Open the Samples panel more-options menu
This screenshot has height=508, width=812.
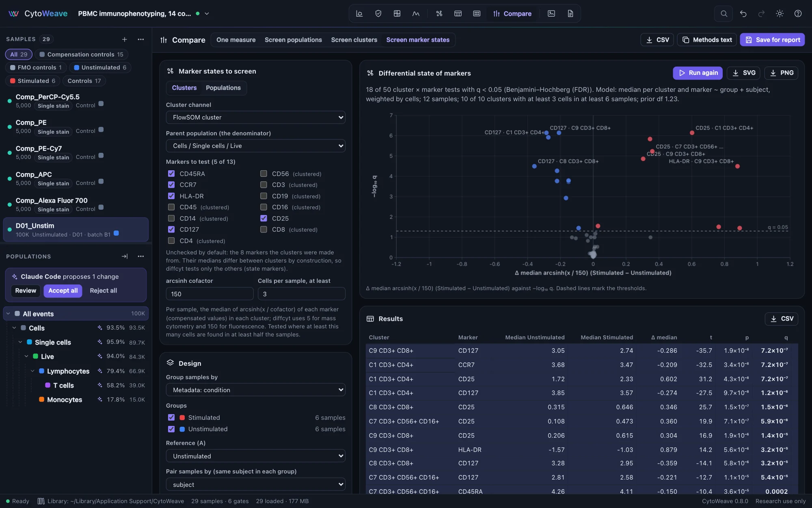(141, 39)
